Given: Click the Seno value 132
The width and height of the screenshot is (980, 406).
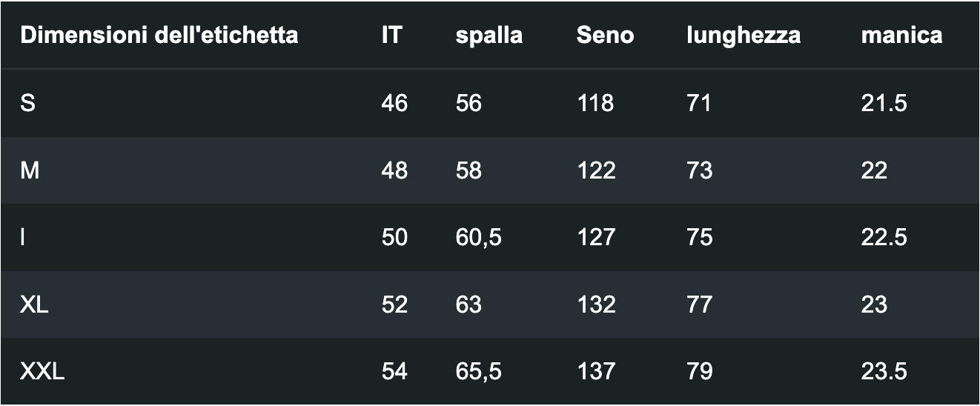Looking at the screenshot, I should (x=596, y=304).
